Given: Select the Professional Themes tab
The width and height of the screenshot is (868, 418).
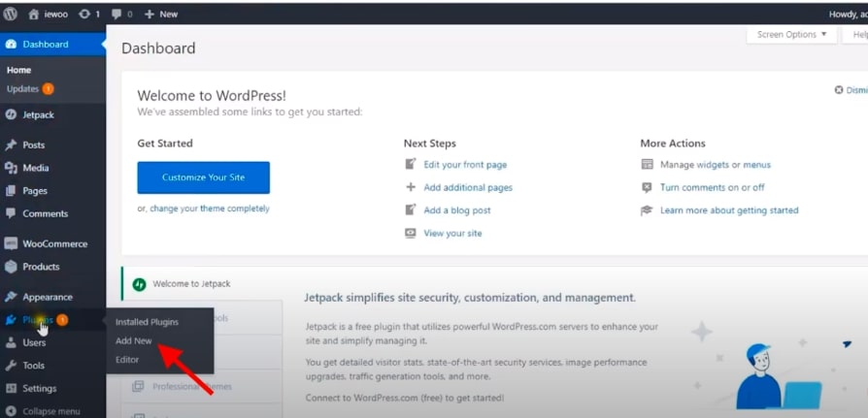Looking at the screenshot, I should tap(202, 387).
